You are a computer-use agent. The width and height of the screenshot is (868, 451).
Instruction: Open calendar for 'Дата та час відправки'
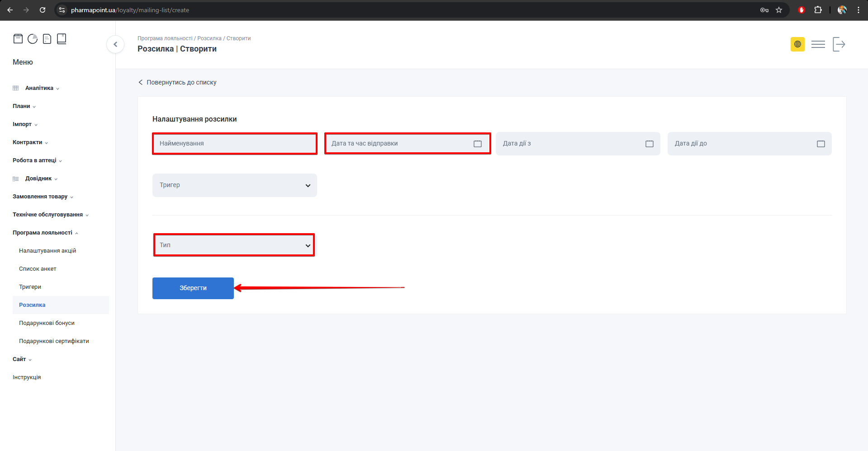tap(477, 144)
